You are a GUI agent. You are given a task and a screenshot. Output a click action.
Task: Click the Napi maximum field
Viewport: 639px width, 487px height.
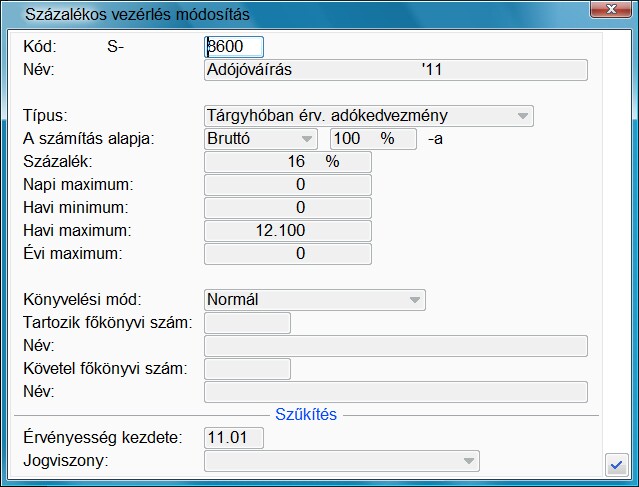pyautogui.click(x=288, y=185)
